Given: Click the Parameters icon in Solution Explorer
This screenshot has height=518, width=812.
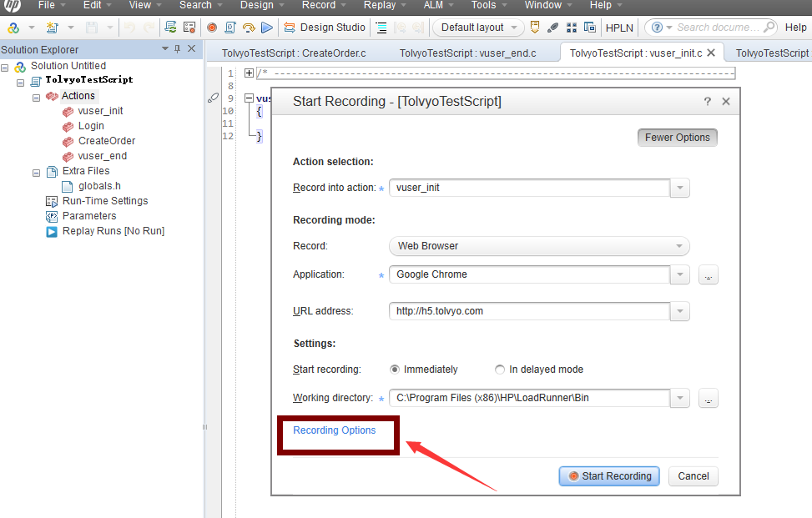Looking at the screenshot, I should tap(52, 216).
